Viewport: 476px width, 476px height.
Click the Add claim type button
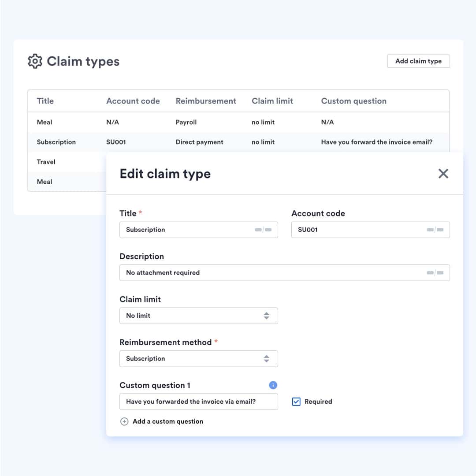pos(418,61)
